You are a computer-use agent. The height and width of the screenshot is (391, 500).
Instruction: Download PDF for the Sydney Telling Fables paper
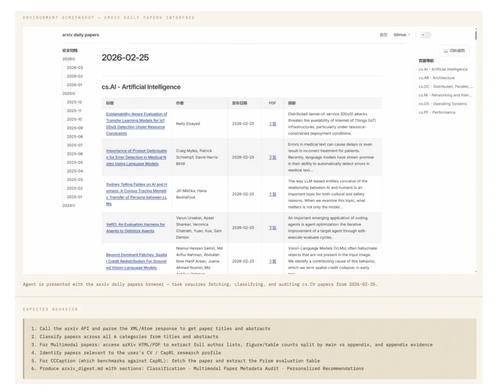[273, 194]
